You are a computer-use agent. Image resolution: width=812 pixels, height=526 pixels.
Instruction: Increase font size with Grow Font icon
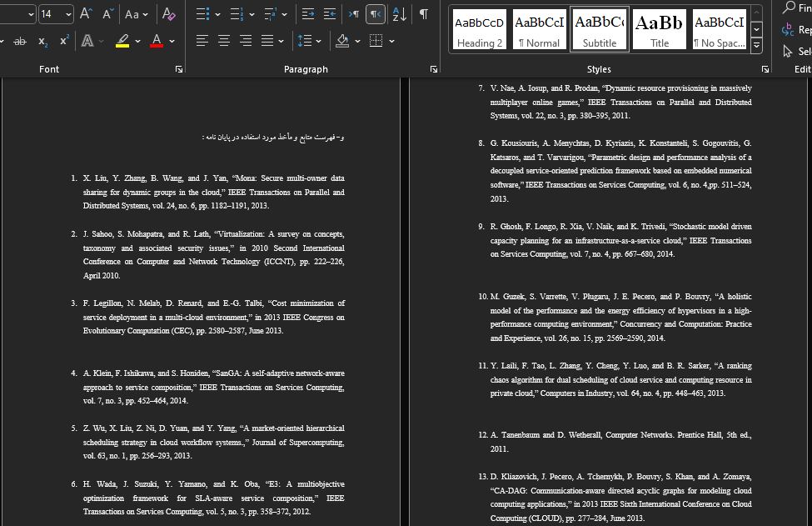click(86, 14)
